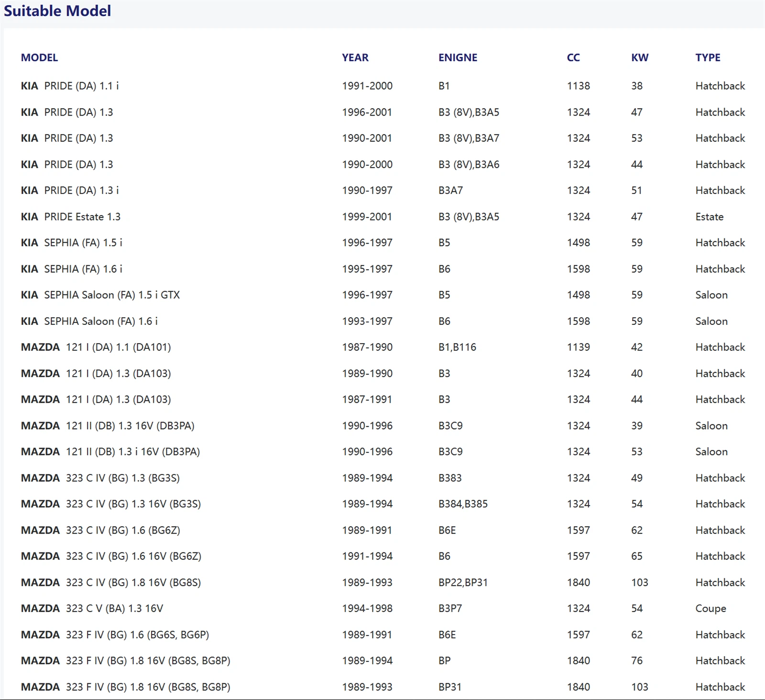Image resolution: width=765 pixels, height=700 pixels.
Task: Click KW value 40
Action: point(637,373)
